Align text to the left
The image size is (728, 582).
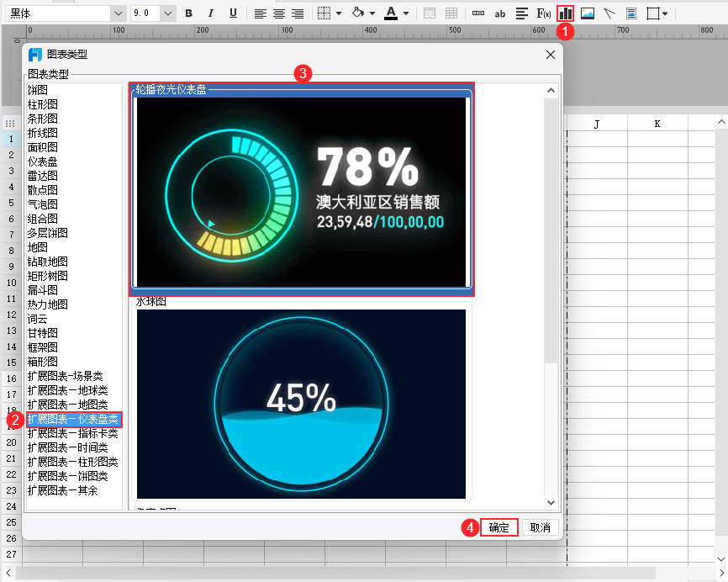point(261,13)
